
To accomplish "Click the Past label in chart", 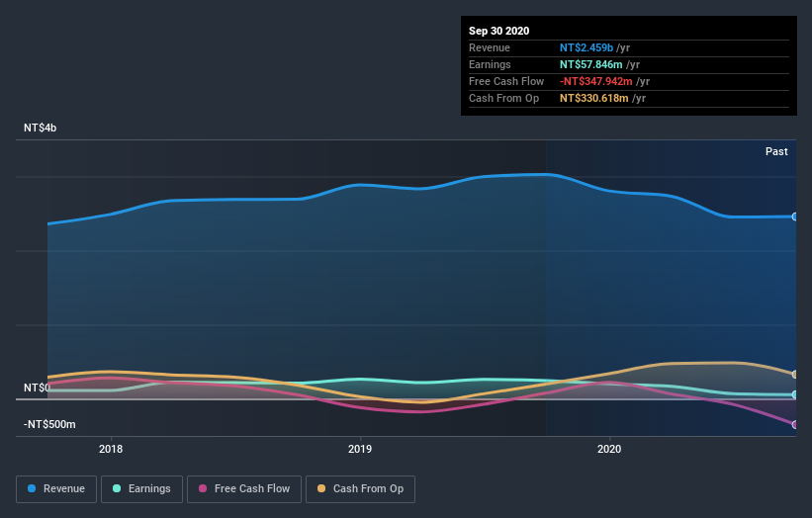I will [776, 151].
